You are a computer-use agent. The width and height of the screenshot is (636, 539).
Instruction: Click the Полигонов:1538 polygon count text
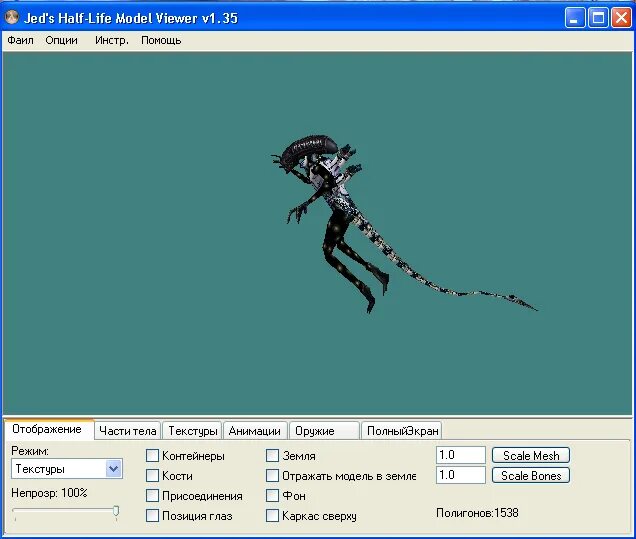pos(477,513)
